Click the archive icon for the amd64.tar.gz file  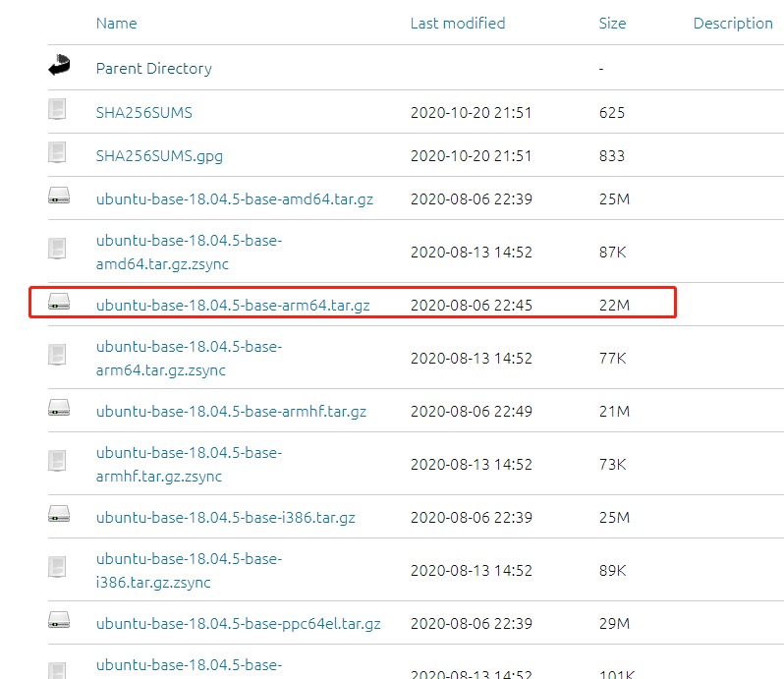tap(59, 196)
